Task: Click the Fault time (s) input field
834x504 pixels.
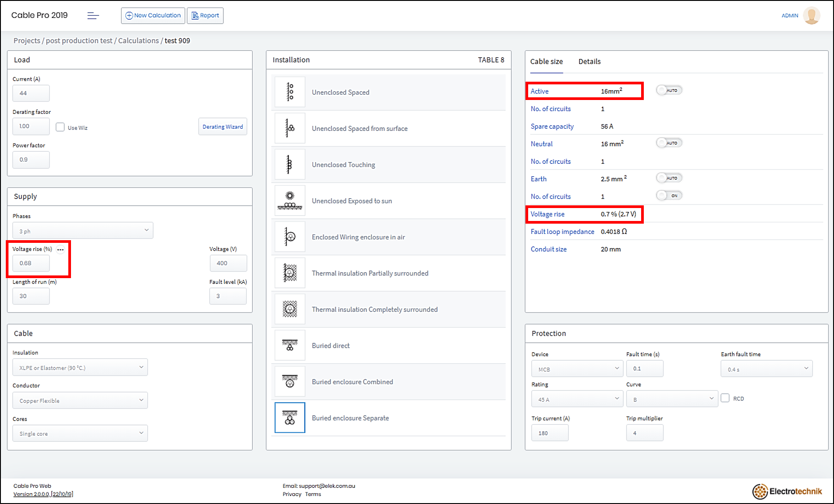Action: pos(645,369)
